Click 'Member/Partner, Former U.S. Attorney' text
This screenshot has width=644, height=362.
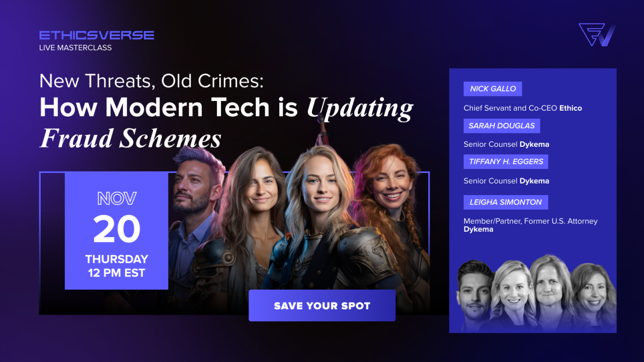point(531,221)
